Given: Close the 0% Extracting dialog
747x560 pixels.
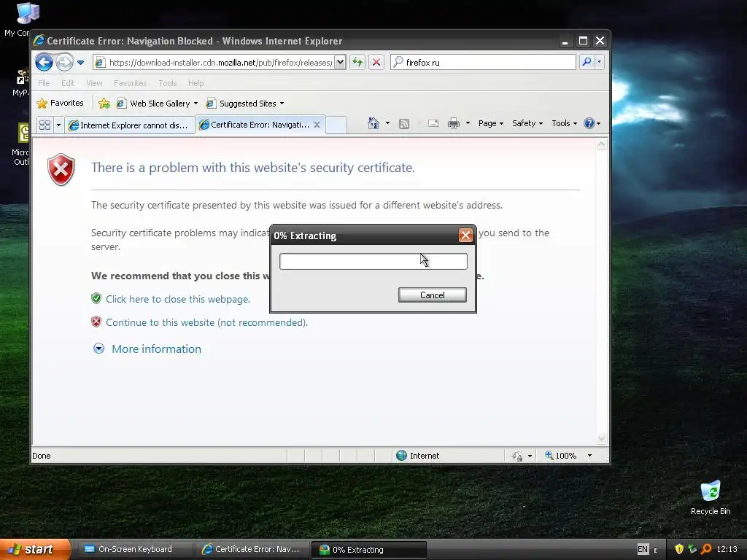Looking at the screenshot, I should [x=465, y=235].
